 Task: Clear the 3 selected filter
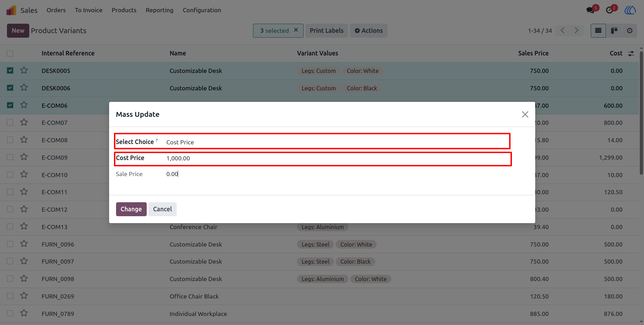296,30
